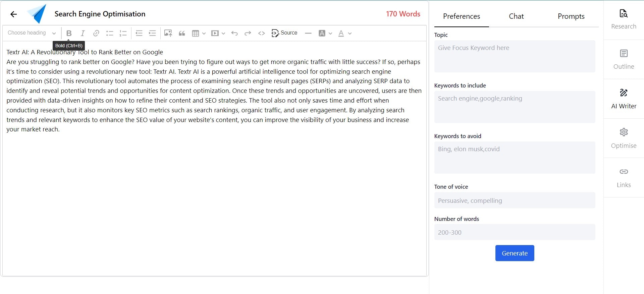Image resolution: width=644 pixels, height=294 pixels.
Task: Open the Optimise sidebar panel
Action: coord(624,138)
